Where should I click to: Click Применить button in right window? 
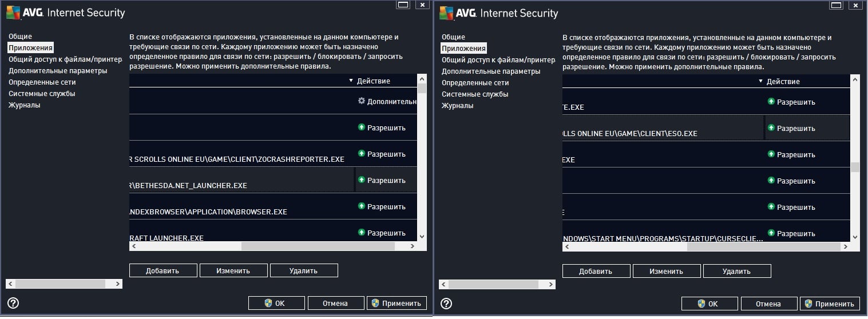[x=830, y=304]
